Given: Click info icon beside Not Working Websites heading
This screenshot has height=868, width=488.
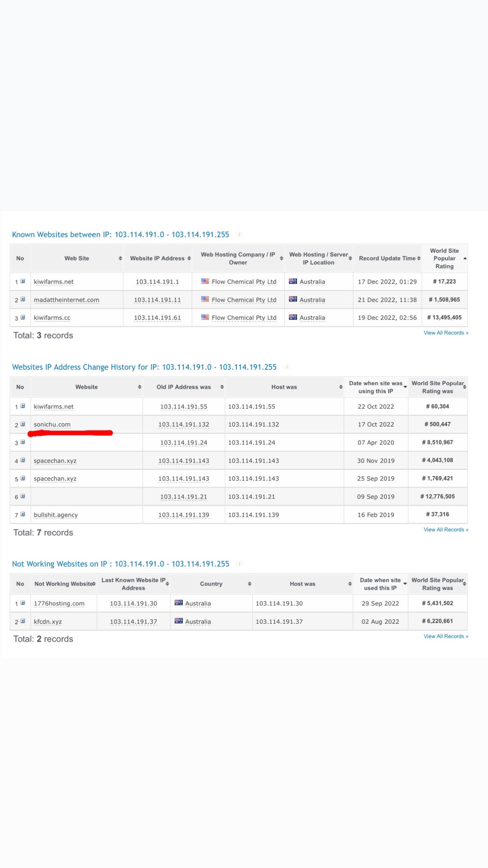Looking at the screenshot, I should pos(239,564).
